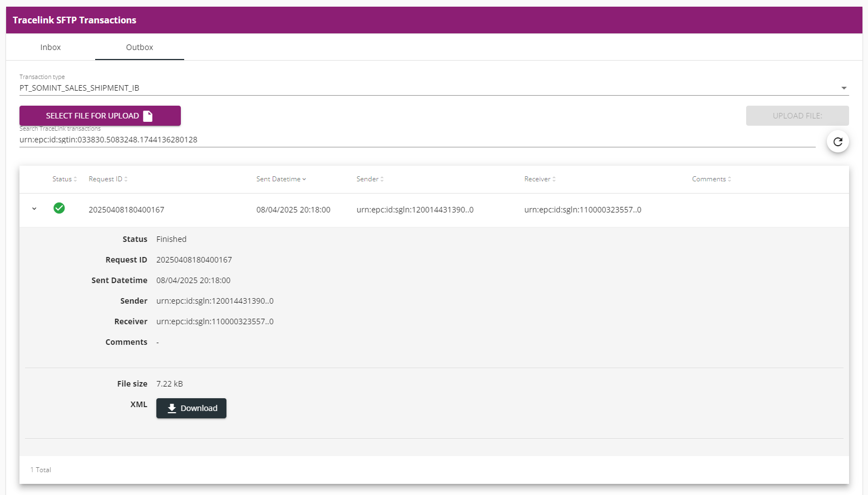This screenshot has height=495, width=868.
Task: Click the Sent Datetime value in details panel
Action: pyautogui.click(x=193, y=280)
